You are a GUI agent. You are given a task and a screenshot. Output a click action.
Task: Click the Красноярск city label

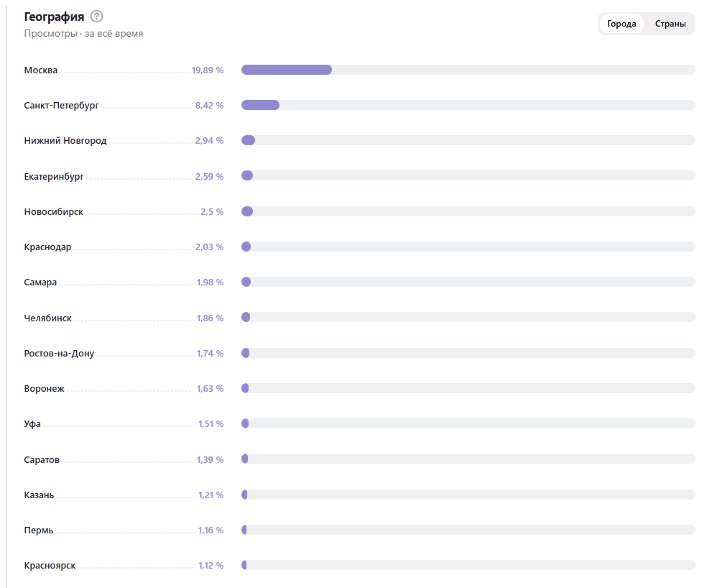pos(50,566)
